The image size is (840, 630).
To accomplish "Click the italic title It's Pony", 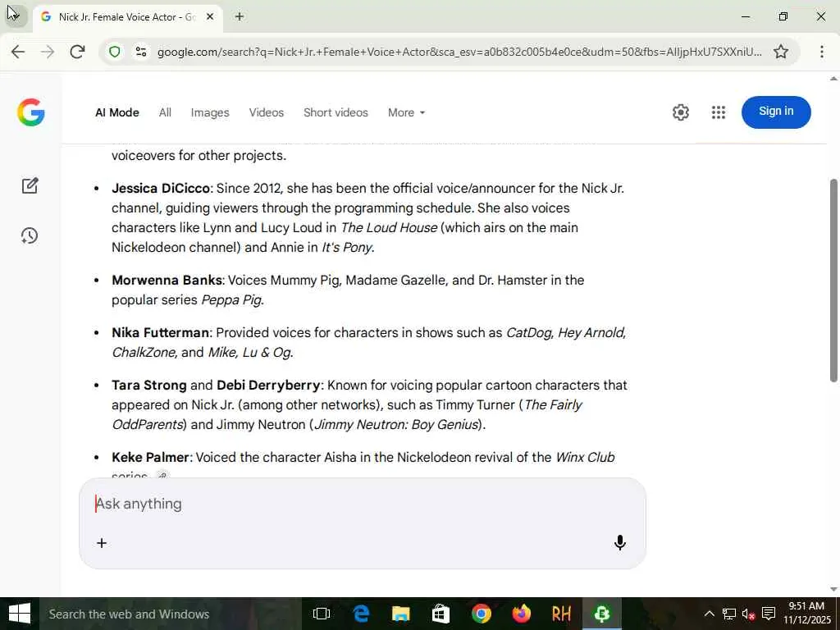I will (346, 248).
